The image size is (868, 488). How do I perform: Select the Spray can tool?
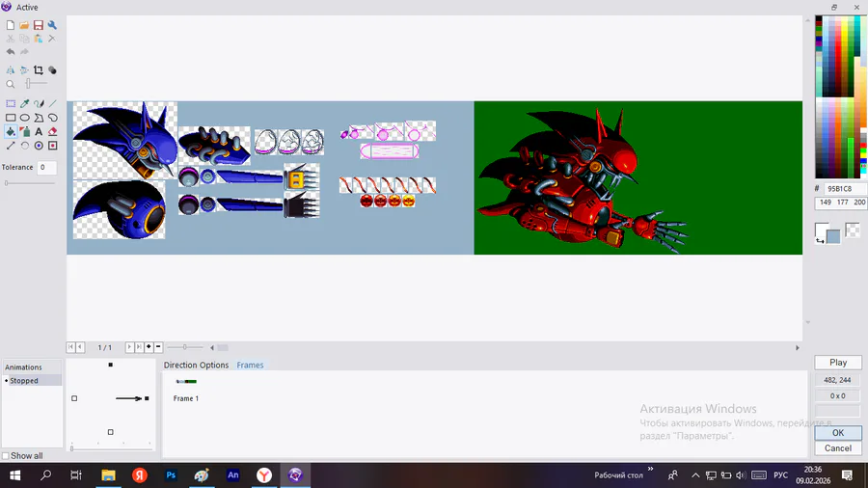[x=24, y=132]
